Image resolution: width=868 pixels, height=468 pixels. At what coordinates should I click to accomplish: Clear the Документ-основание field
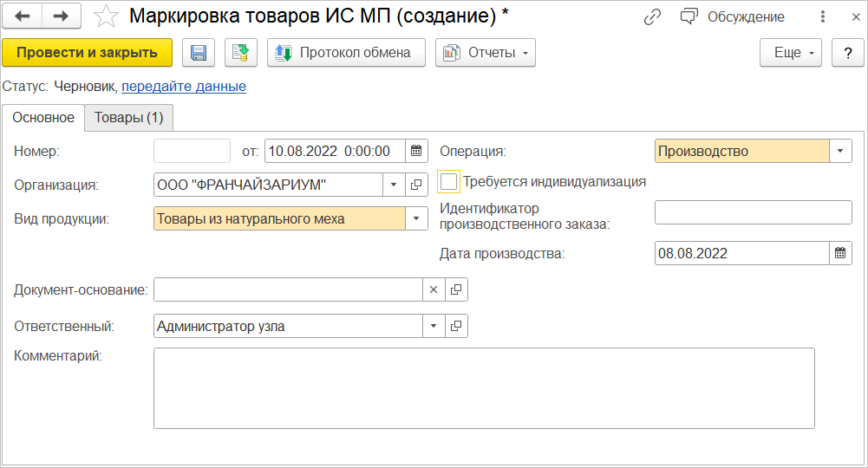(x=434, y=289)
